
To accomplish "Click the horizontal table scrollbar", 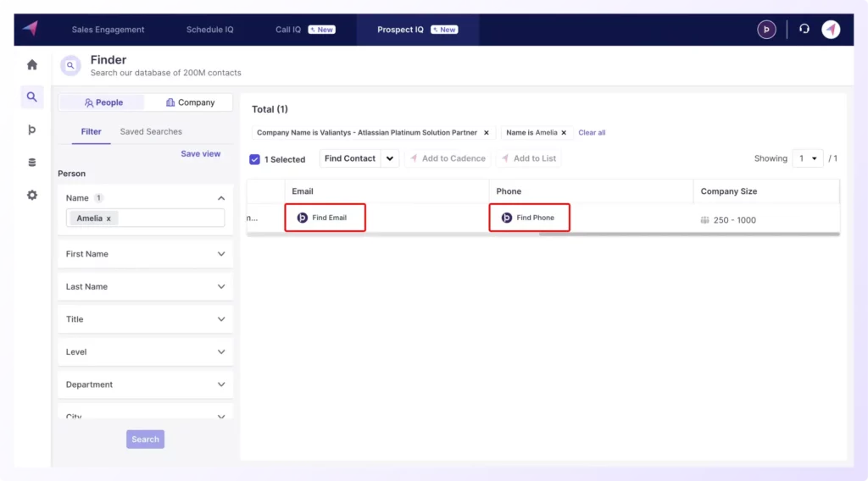I will point(688,234).
